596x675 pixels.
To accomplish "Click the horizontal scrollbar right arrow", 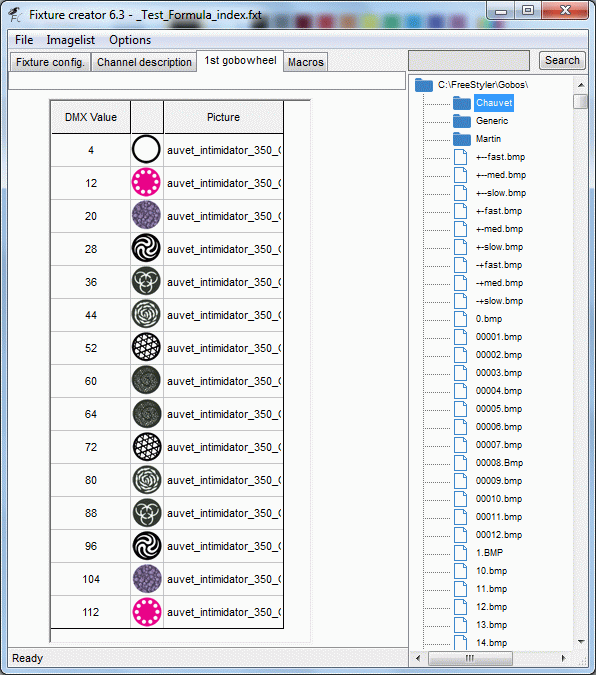I will pos(563,658).
